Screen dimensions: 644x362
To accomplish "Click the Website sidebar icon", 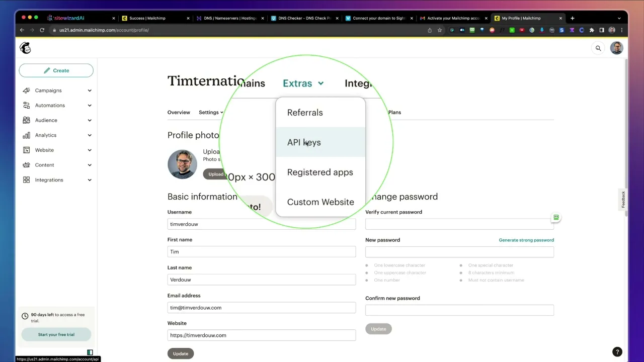I will pyautogui.click(x=26, y=150).
